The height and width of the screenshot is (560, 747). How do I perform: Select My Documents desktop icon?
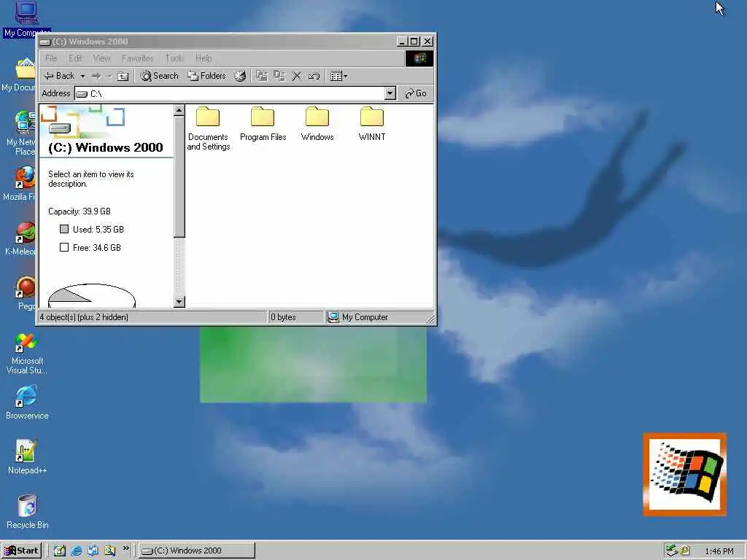coord(19,74)
